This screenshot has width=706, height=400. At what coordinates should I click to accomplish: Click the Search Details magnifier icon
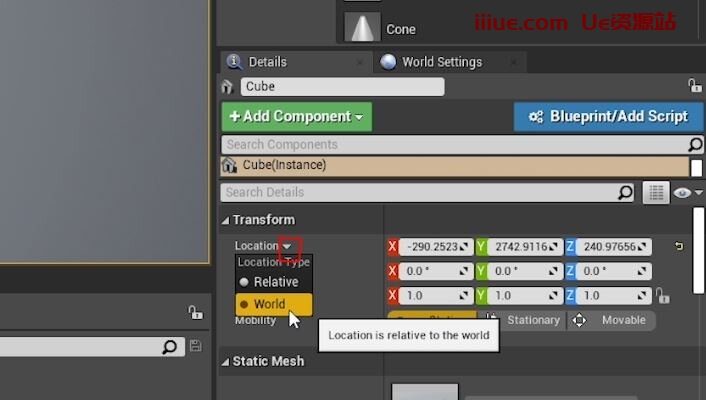tap(625, 192)
